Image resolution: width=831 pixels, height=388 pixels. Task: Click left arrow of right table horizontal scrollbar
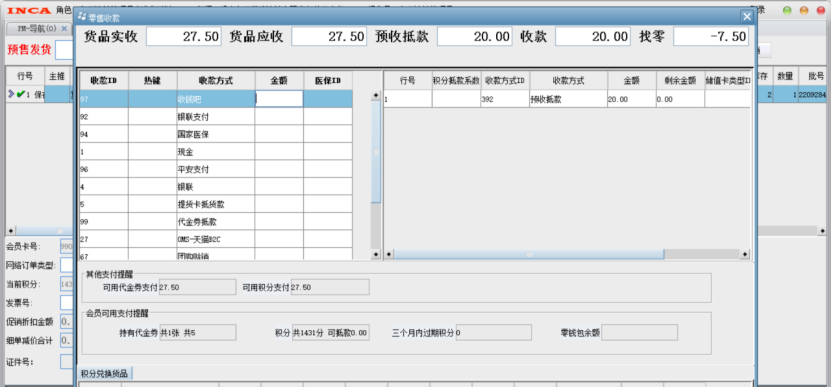[388, 254]
